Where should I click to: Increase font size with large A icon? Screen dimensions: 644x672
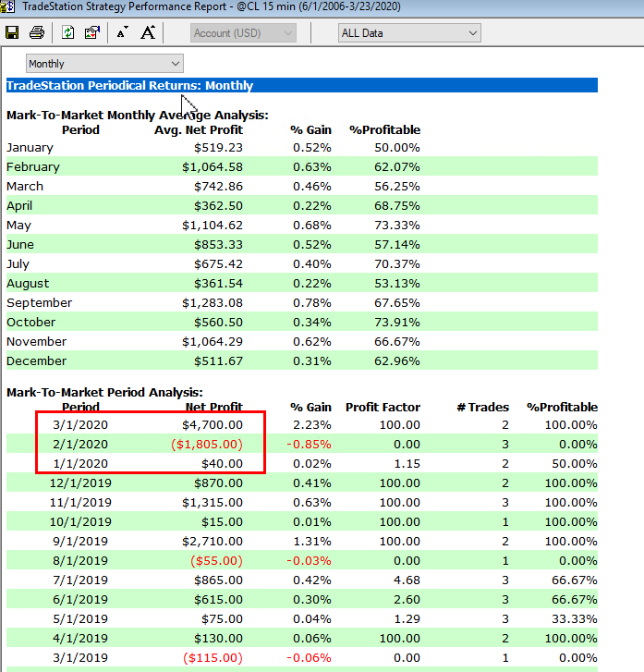(148, 33)
